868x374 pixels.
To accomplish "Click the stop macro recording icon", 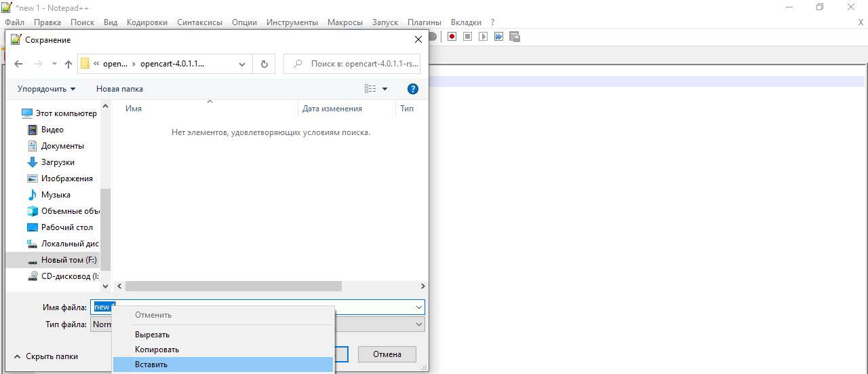I will 467,37.
